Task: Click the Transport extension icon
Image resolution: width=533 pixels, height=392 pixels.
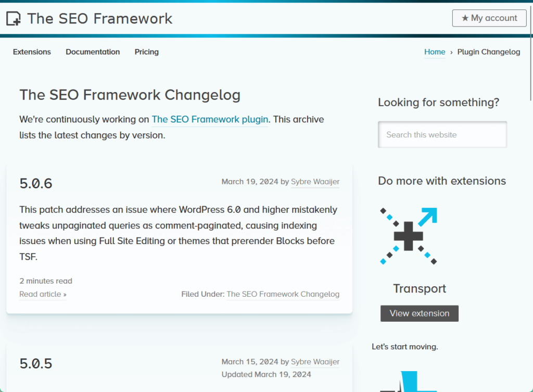Action: coord(408,236)
